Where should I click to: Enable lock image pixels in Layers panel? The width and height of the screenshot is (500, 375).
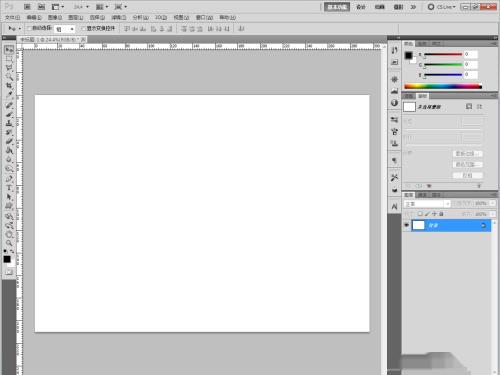click(427, 214)
